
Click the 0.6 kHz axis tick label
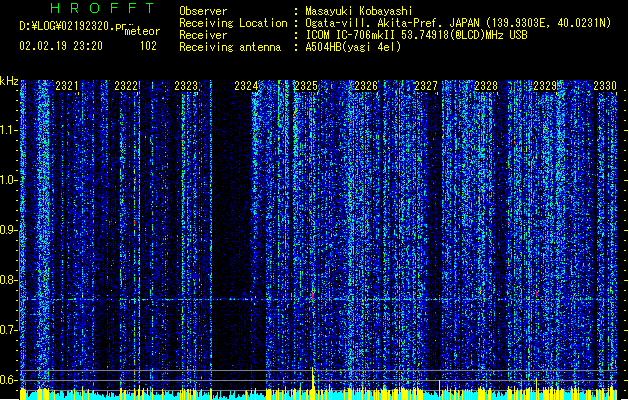8,380
